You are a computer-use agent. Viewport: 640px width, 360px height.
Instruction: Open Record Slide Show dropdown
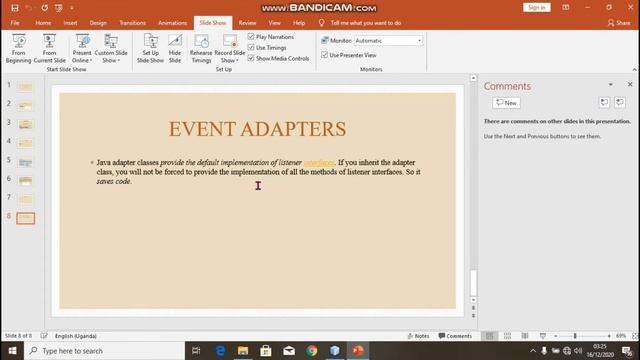coord(229,49)
